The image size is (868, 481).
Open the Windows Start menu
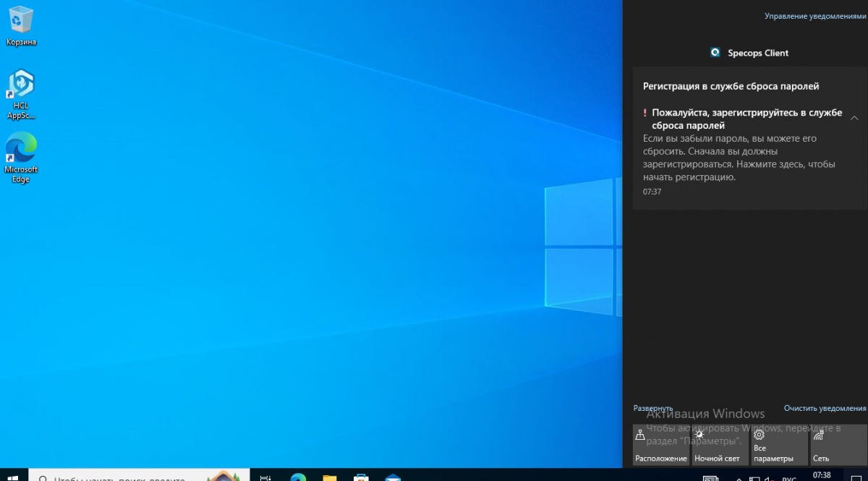point(13,476)
